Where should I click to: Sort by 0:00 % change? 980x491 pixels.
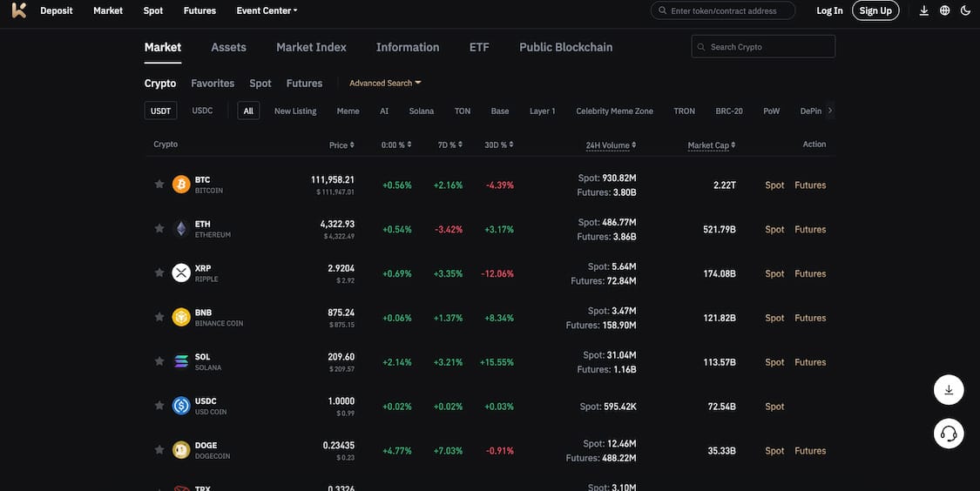396,145
